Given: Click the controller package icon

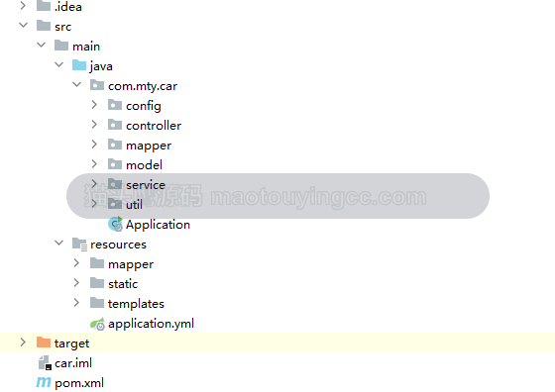Looking at the screenshot, I should point(115,125).
